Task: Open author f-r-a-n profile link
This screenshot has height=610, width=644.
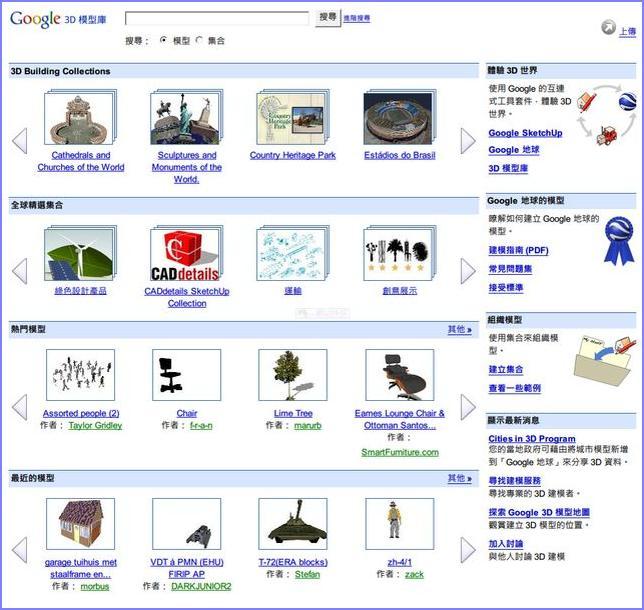Action: (201, 426)
